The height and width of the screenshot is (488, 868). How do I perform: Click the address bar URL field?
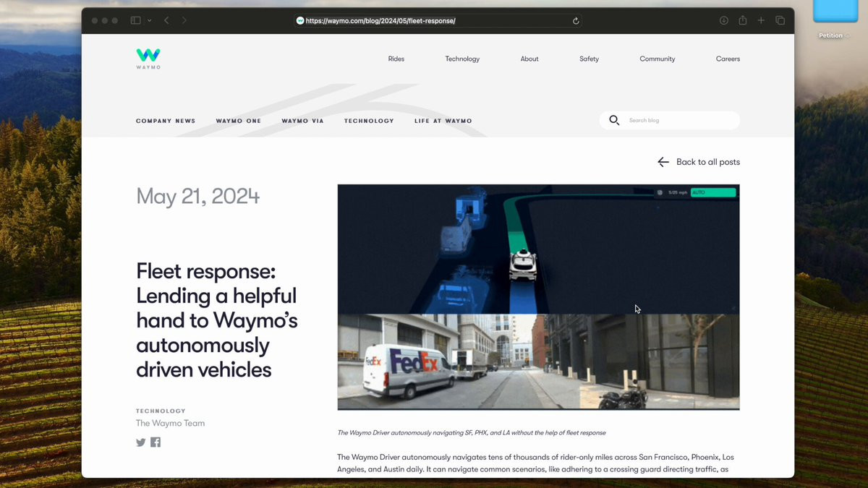tap(438, 21)
